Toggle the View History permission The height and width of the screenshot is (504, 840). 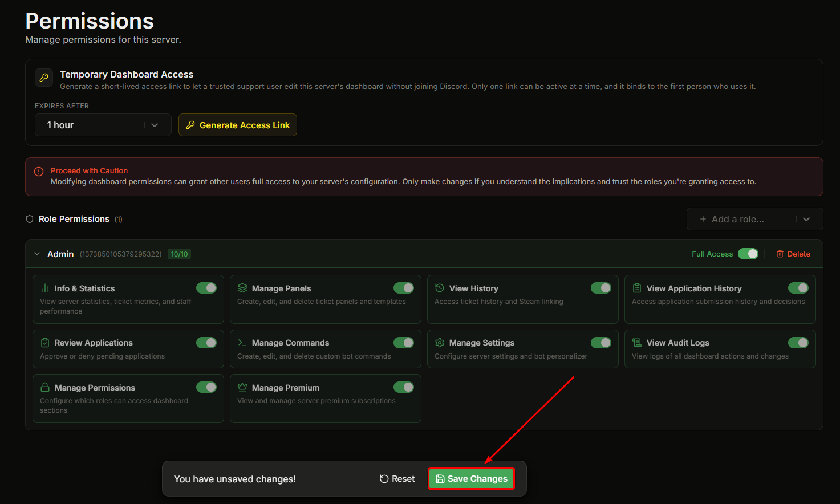coord(601,288)
